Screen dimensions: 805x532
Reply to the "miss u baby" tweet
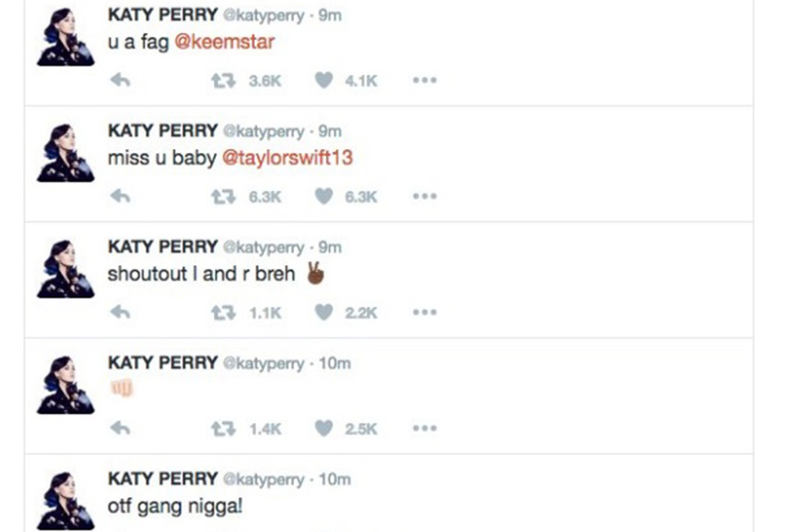(120, 197)
